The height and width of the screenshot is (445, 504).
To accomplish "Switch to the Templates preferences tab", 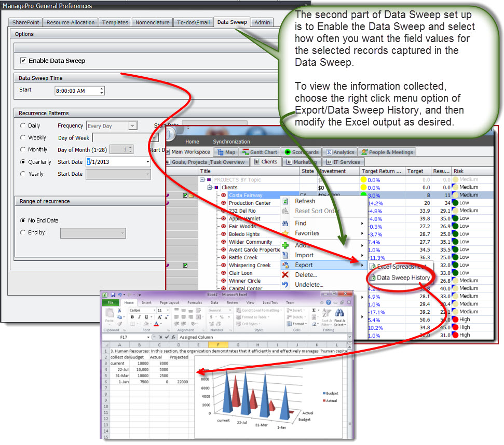I will click(x=115, y=22).
